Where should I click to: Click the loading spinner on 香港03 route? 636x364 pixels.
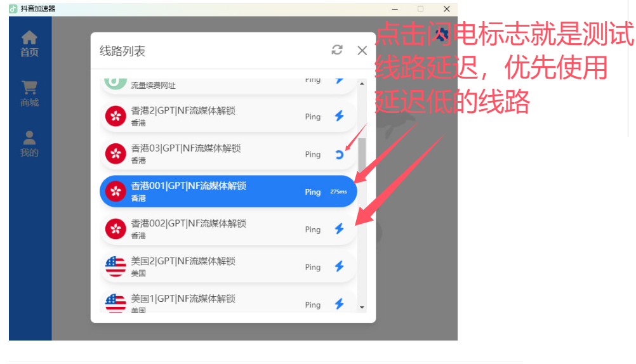(340, 154)
